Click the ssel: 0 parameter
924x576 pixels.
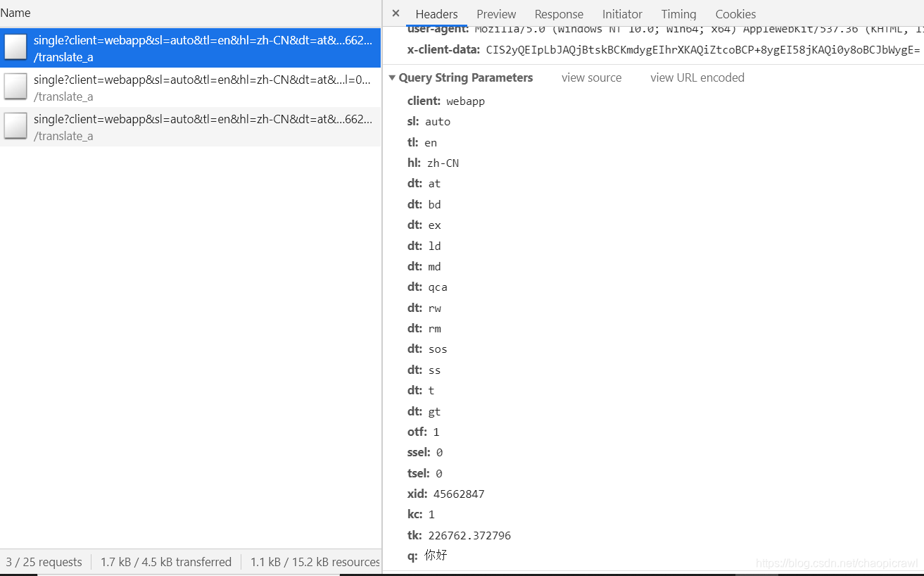pyautogui.click(x=425, y=452)
